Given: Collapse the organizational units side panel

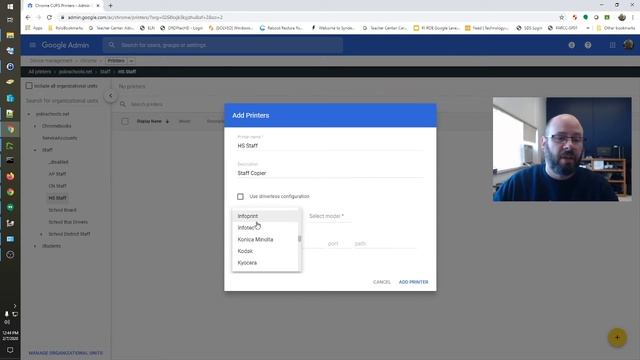Looking at the screenshot, I should pyautogui.click(x=110, y=96).
